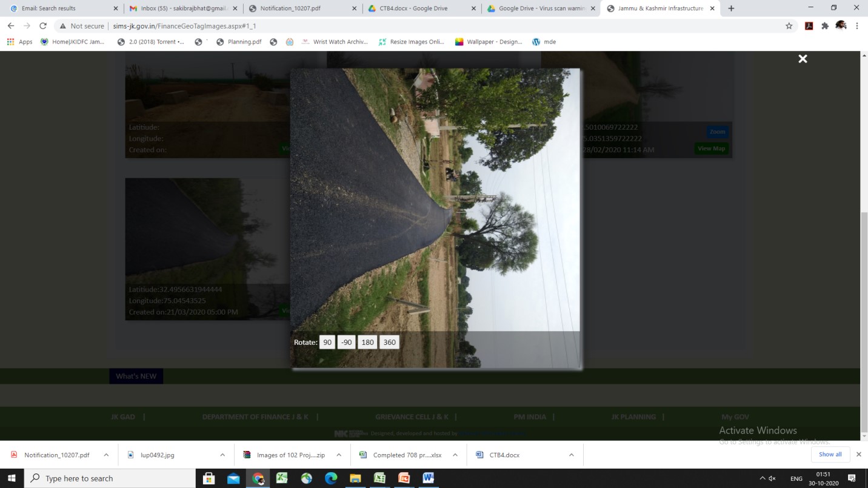The height and width of the screenshot is (488, 868).
Task: Show all downloads
Action: pyautogui.click(x=830, y=454)
